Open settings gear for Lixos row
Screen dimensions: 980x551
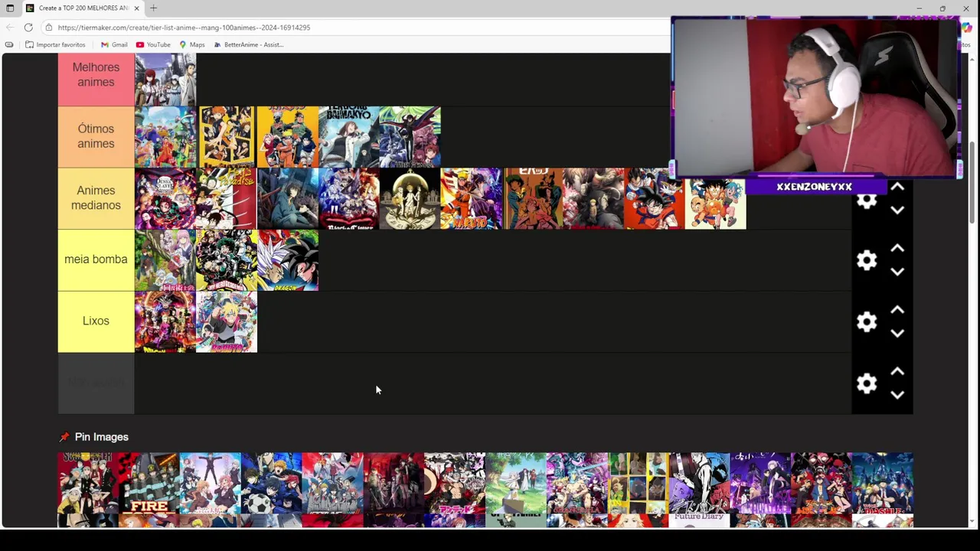pyautogui.click(x=866, y=322)
